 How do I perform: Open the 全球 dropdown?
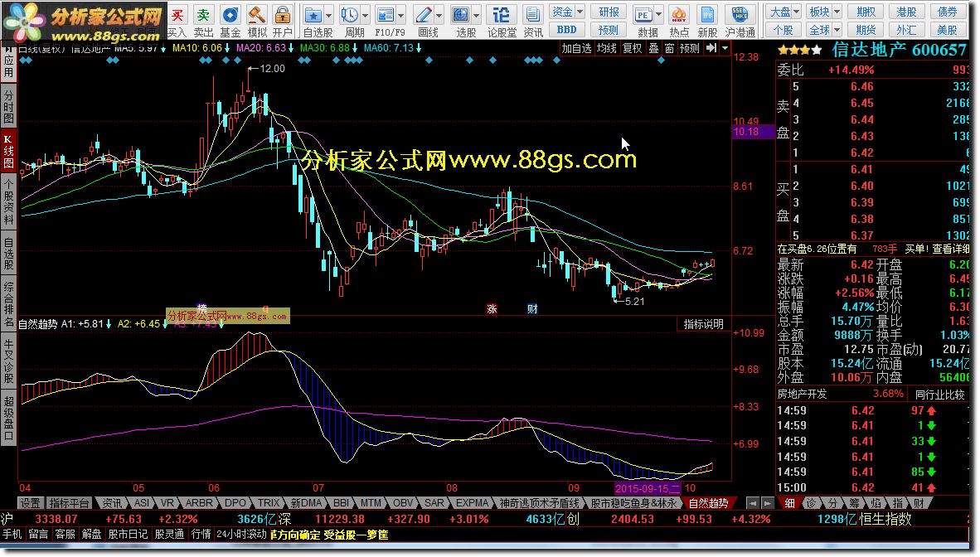pos(824,29)
